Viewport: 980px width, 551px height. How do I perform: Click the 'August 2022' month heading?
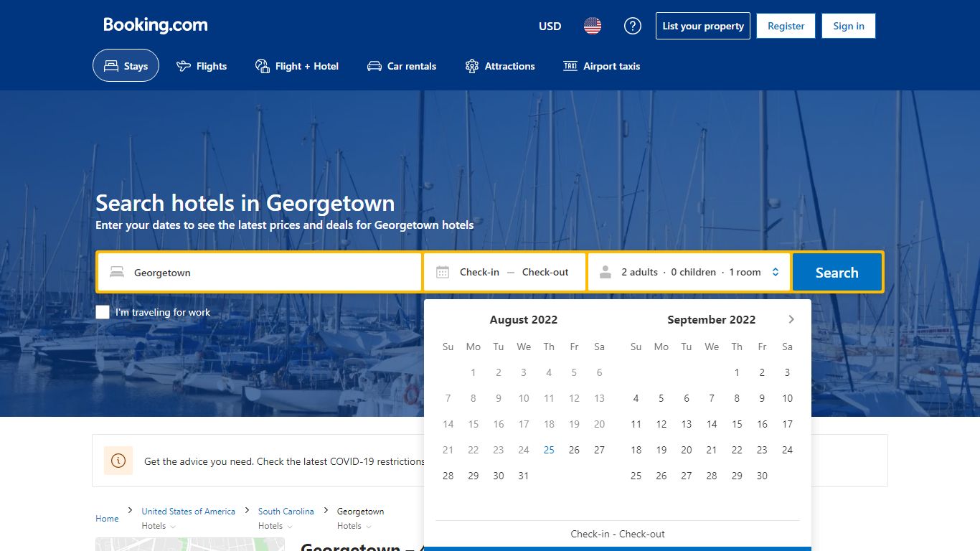(524, 320)
